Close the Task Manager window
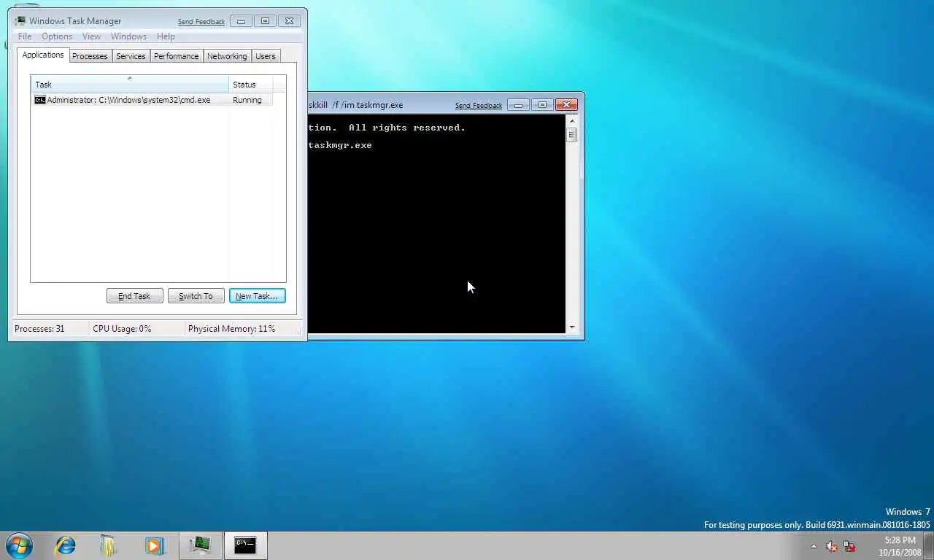934x560 pixels. (289, 21)
